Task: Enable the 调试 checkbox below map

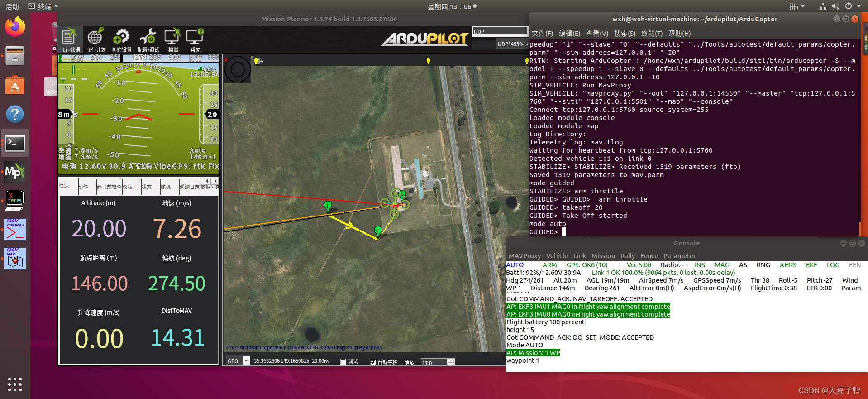Action: coord(343,362)
